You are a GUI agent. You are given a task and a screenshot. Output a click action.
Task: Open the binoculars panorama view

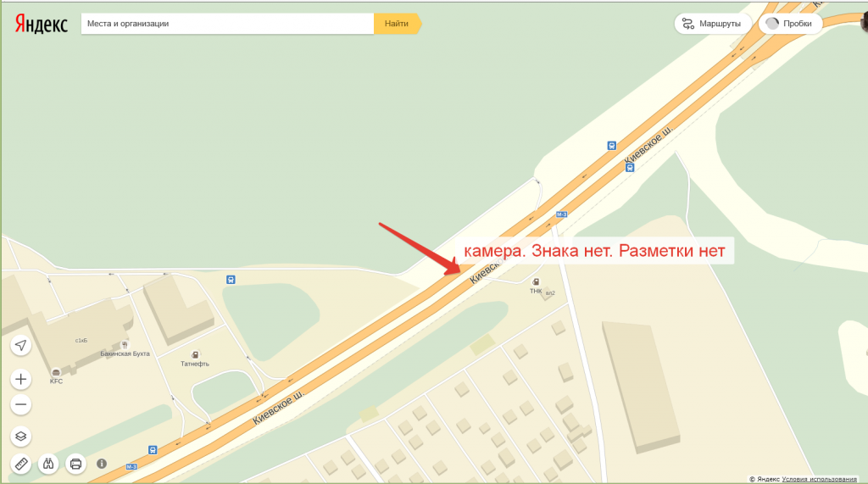tap(48, 464)
